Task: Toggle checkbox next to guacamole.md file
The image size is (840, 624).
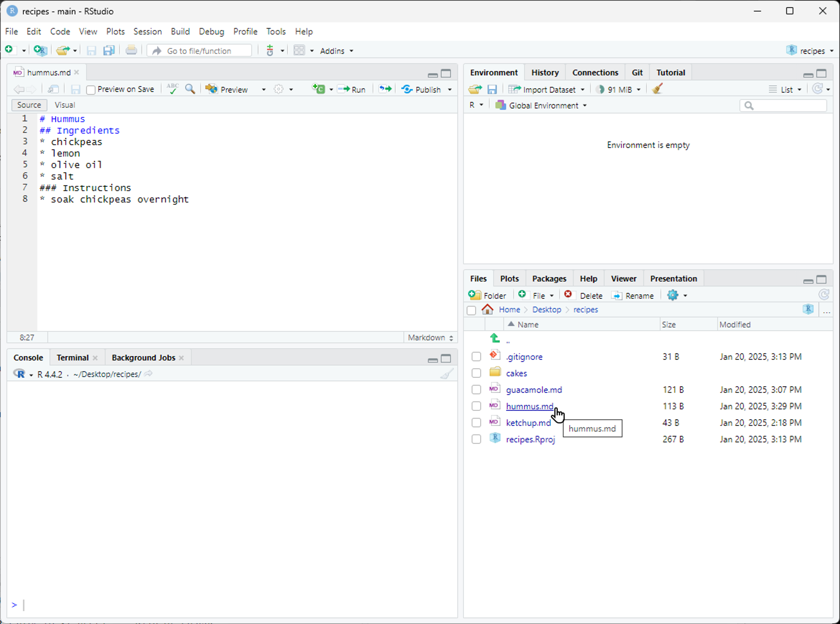Action: click(476, 389)
